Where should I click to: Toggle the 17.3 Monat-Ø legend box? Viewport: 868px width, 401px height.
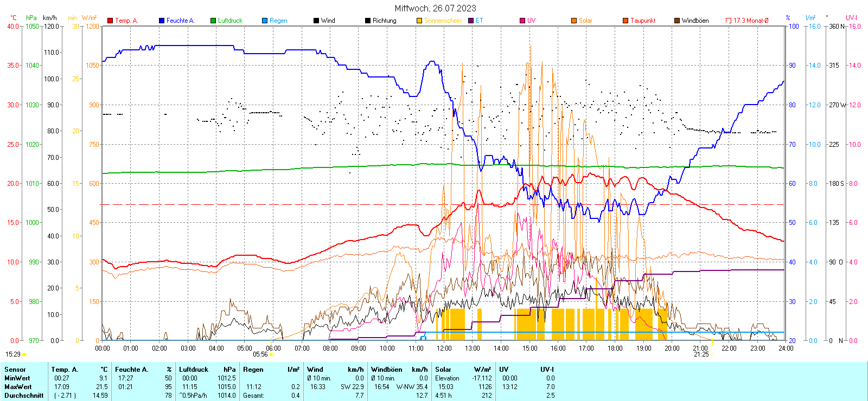point(729,21)
